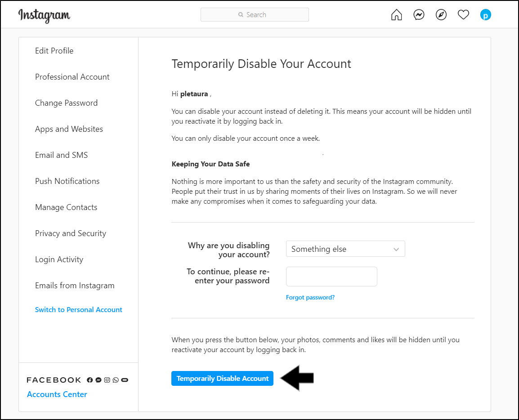Image resolution: width=519 pixels, height=420 pixels.
Task: Go to the Home feed icon
Action: tap(397, 15)
